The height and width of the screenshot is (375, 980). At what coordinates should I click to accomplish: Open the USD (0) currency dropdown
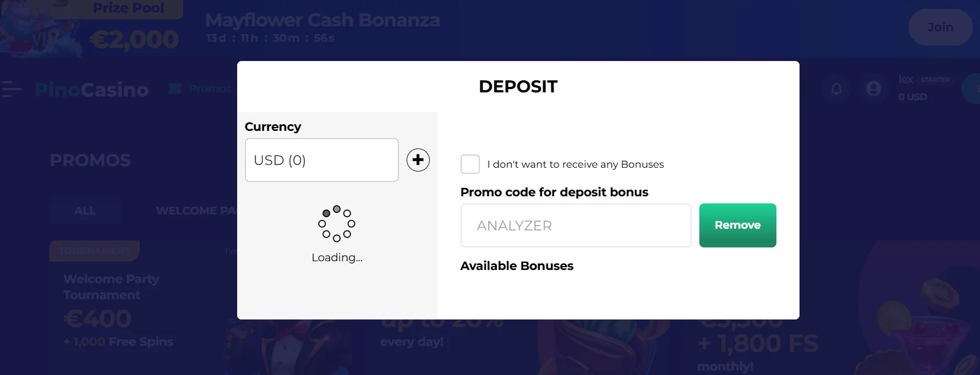(321, 160)
